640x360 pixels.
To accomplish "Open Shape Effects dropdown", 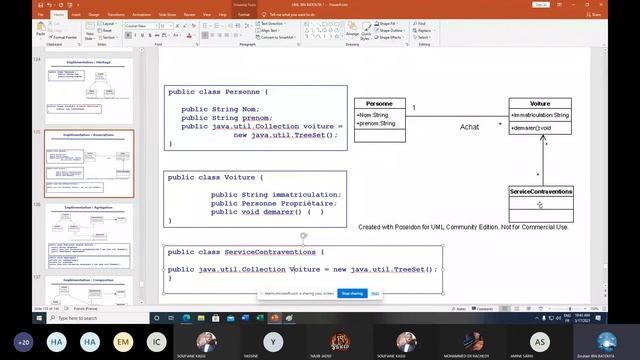I will click(x=389, y=37).
